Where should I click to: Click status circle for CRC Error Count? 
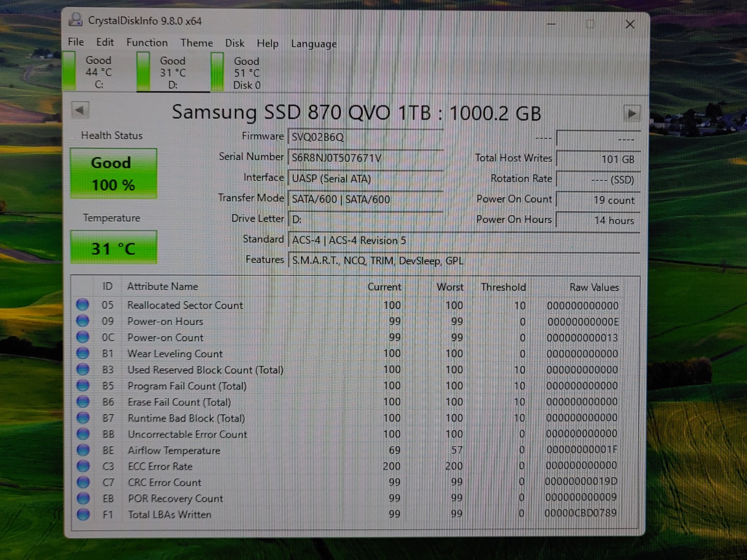point(82,482)
